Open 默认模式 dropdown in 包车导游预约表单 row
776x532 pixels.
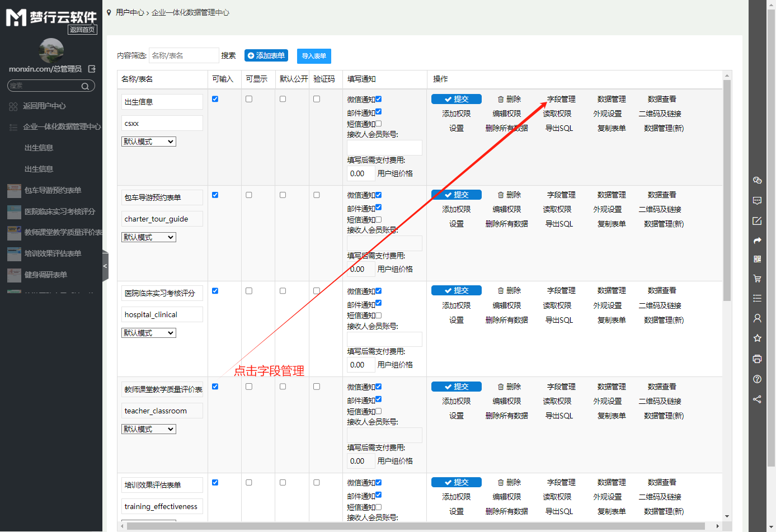click(149, 237)
